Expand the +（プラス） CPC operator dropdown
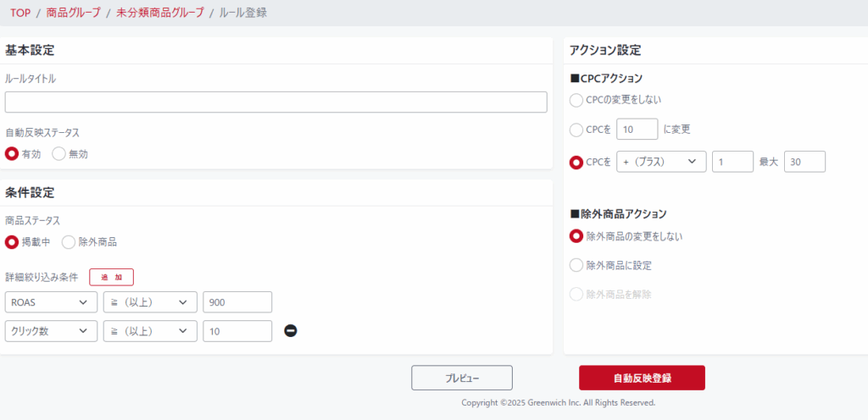 coord(661,162)
